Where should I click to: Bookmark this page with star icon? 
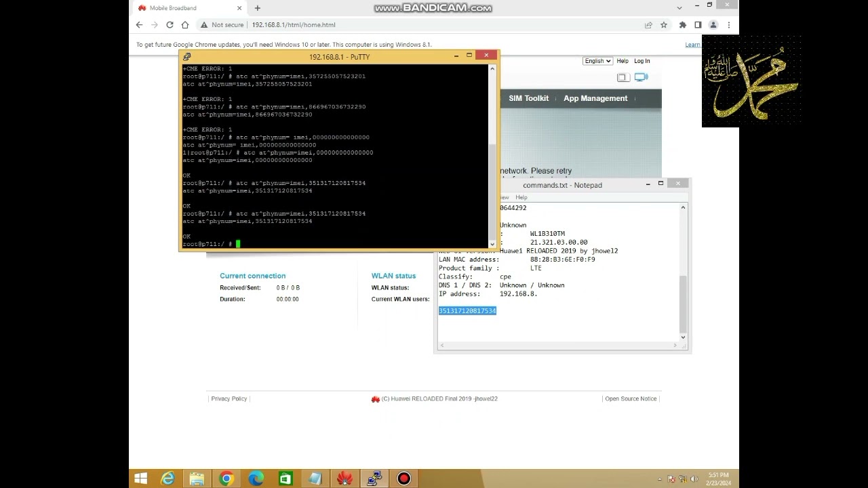tap(664, 24)
